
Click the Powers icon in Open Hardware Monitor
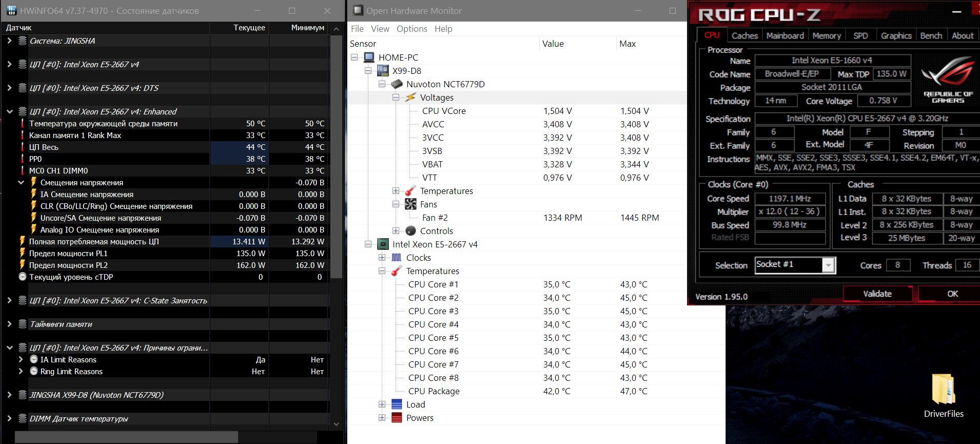coord(397,418)
